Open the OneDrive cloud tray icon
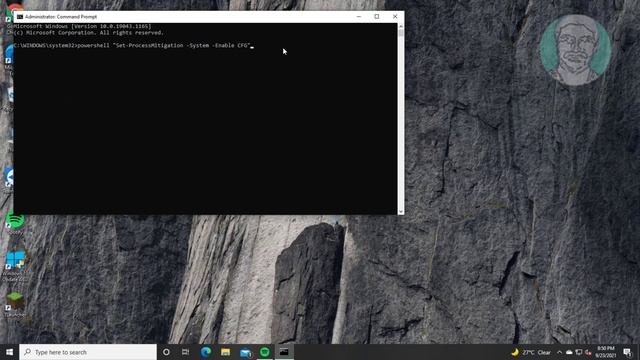 [x=569, y=352]
